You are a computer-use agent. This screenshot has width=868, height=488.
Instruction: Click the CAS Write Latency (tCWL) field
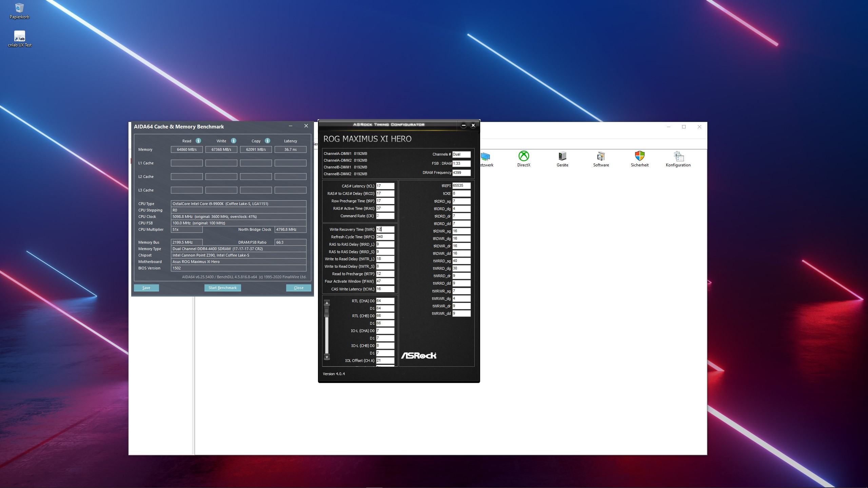(x=385, y=289)
